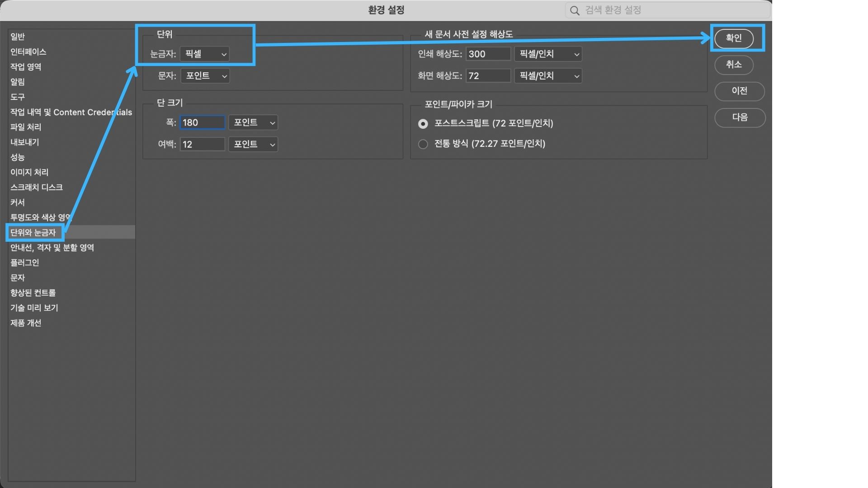The width and height of the screenshot is (868, 488).
Task: Open the 문자 unit dropdown
Action: pos(205,75)
